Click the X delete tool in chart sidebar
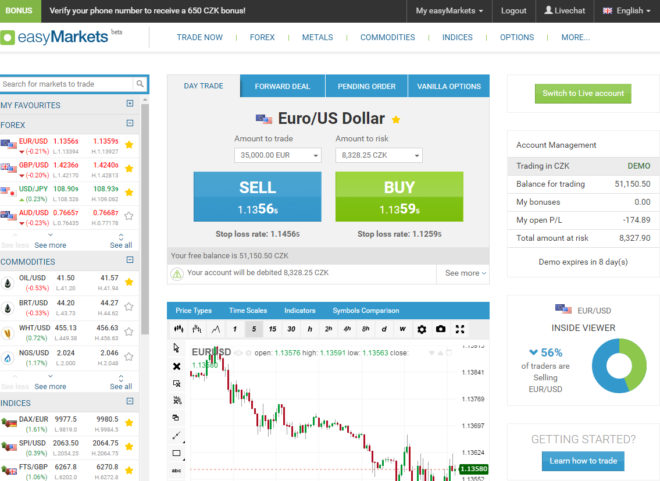 tap(177, 366)
